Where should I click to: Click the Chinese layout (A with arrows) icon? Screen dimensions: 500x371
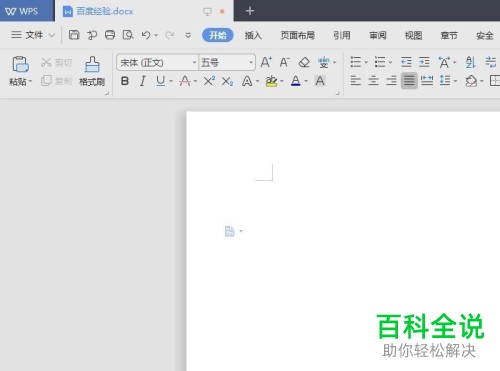tap(445, 62)
